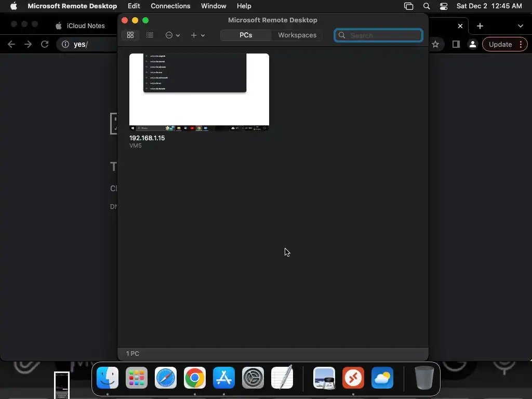The image size is (532, 399).
Task: Open System Settings from the Dock
Action: [253, 378]
